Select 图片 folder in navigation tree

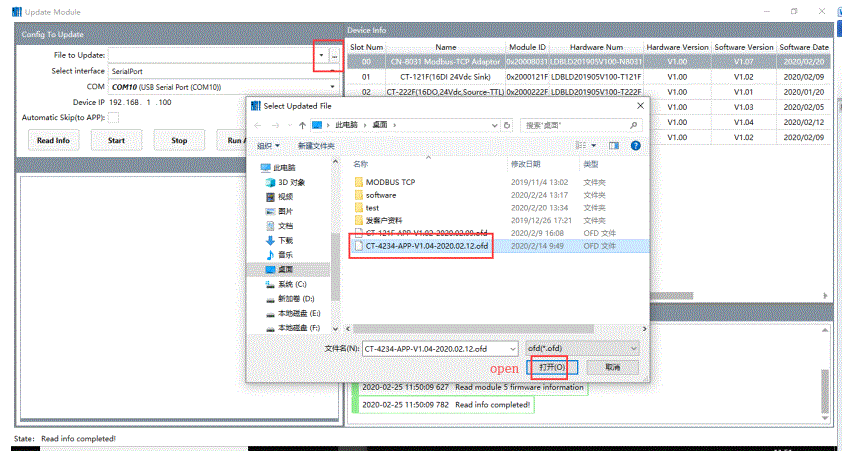point(280,211)
